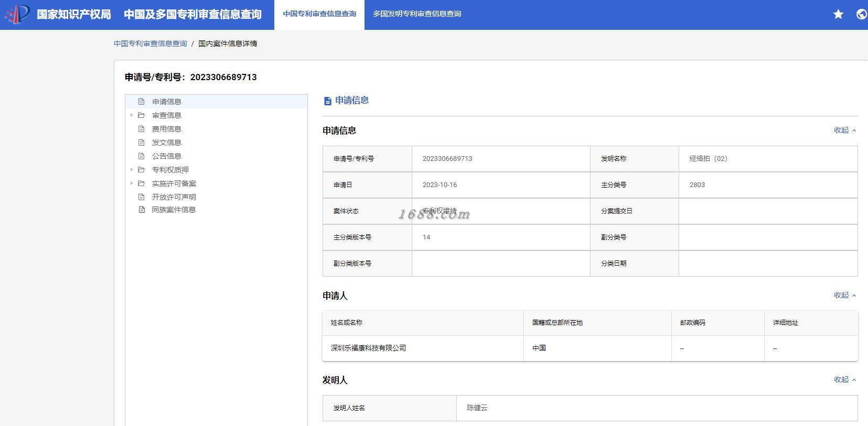The image size is (868, 426).
Task: Collapse the 申请信息 section with 收起
Action: tap(845, 130)
